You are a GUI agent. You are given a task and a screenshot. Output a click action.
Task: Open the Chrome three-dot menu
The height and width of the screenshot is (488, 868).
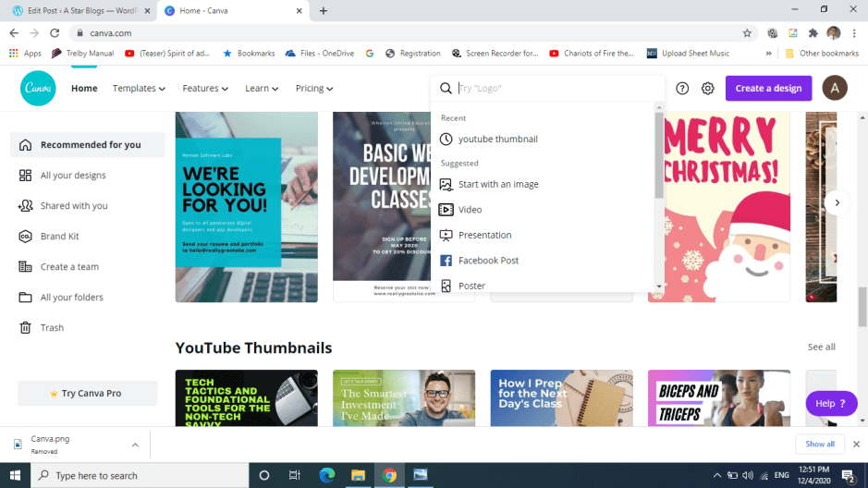click(x=855, y=33)
